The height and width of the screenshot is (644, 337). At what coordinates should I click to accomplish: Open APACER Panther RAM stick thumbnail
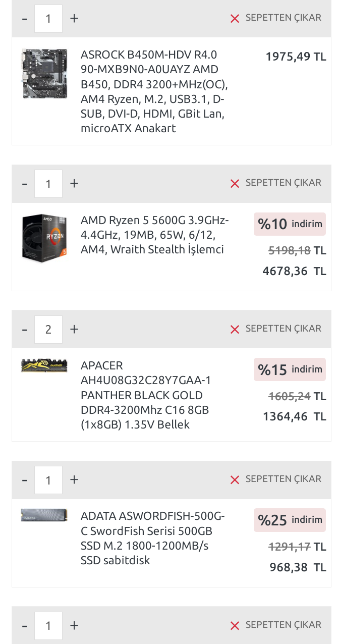point(44,365)
